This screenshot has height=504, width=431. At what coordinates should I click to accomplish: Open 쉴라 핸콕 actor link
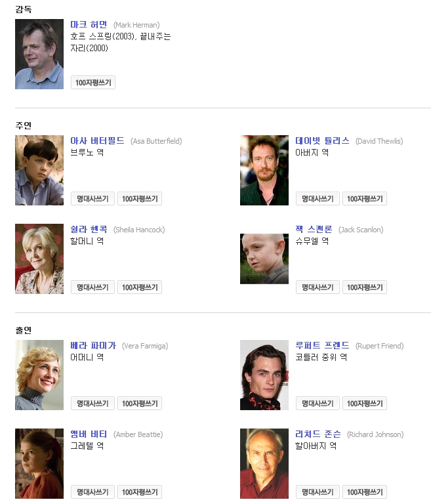pyautogui.click(x=89, y=230)
